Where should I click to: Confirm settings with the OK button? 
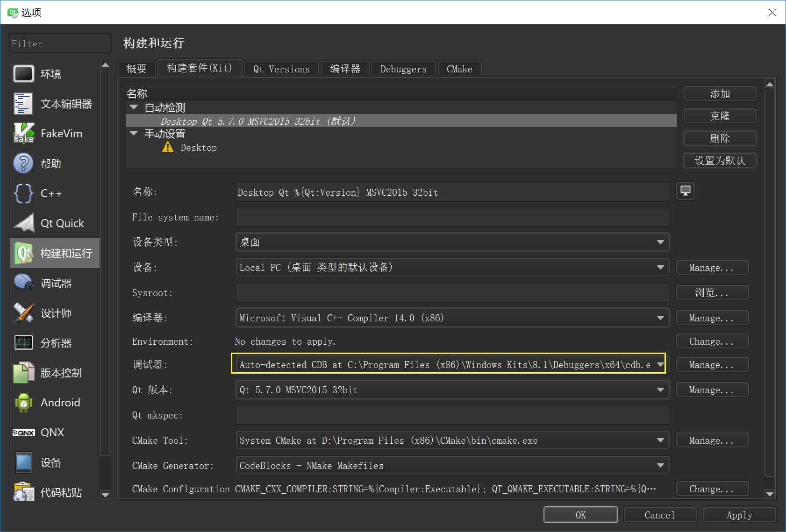pos(580,515)
